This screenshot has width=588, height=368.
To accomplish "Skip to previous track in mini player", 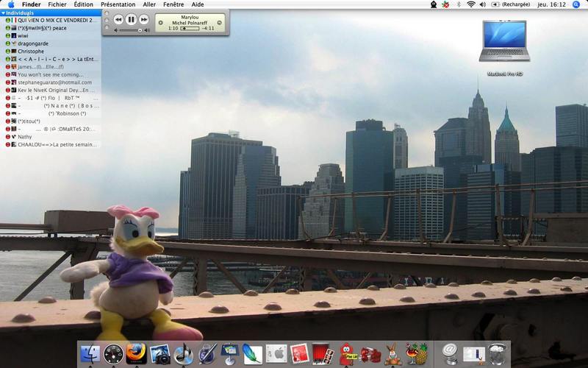I will [118, 20].
